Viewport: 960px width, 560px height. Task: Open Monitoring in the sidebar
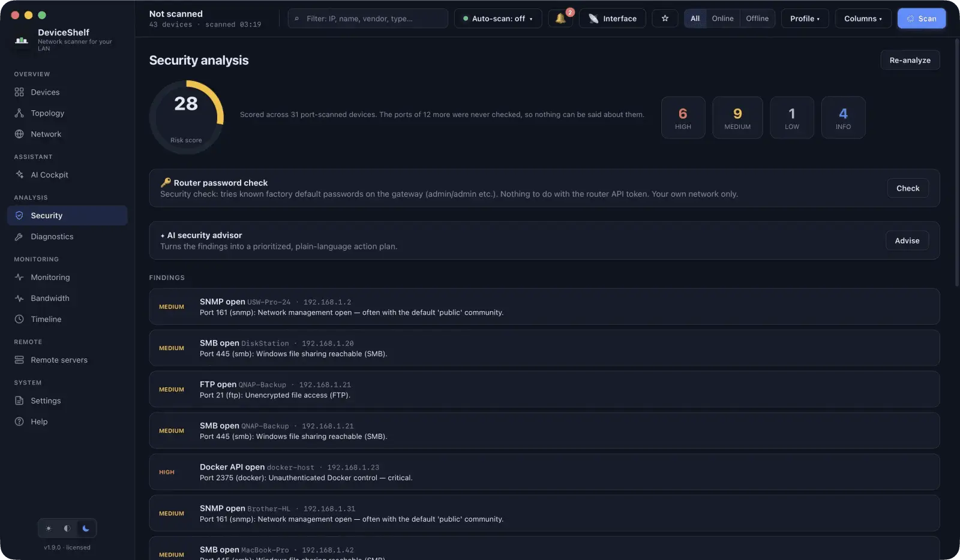tap(67, 278)
